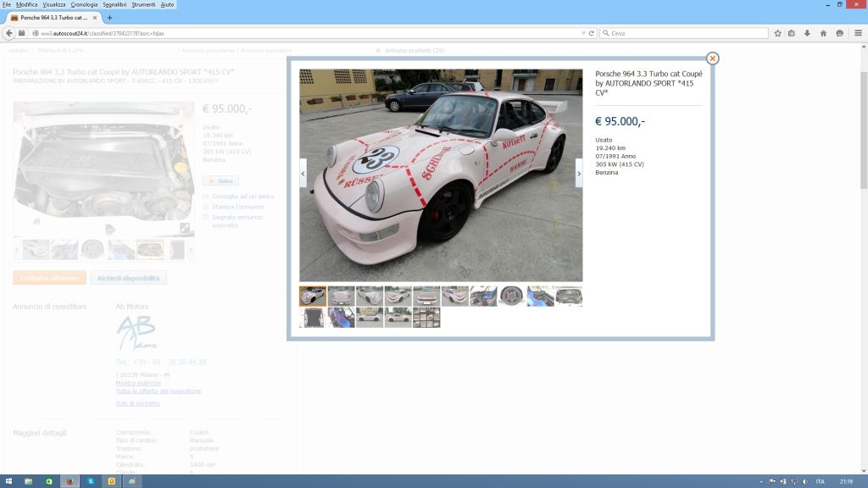Viewport: 868px width, 488px height.
Task: Open the Aiuto menu
Action: pyautogui.click(x=167, y=4)
